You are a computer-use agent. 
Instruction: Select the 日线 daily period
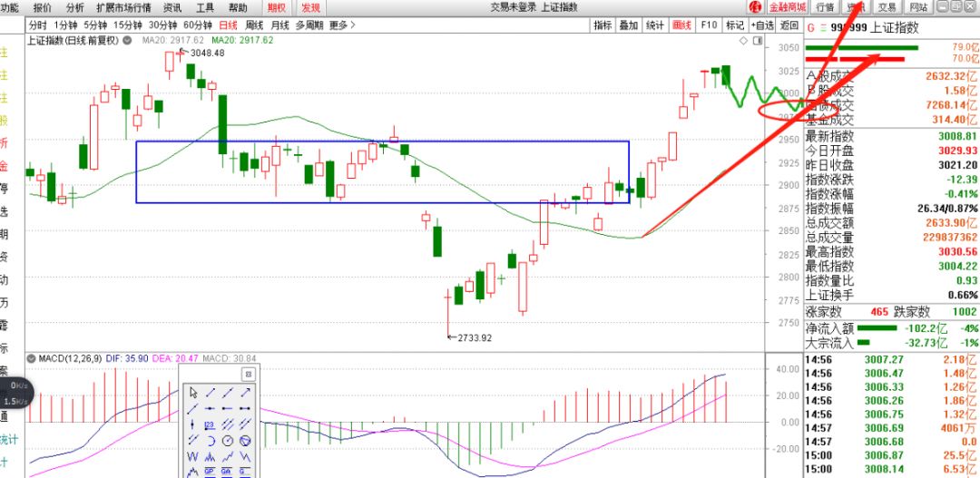point(228,25)
